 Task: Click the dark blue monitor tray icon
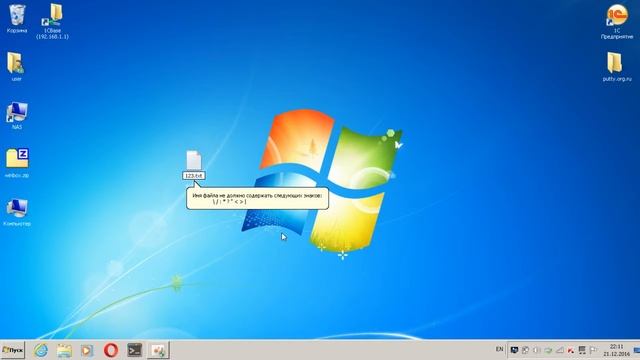(514, 350)
